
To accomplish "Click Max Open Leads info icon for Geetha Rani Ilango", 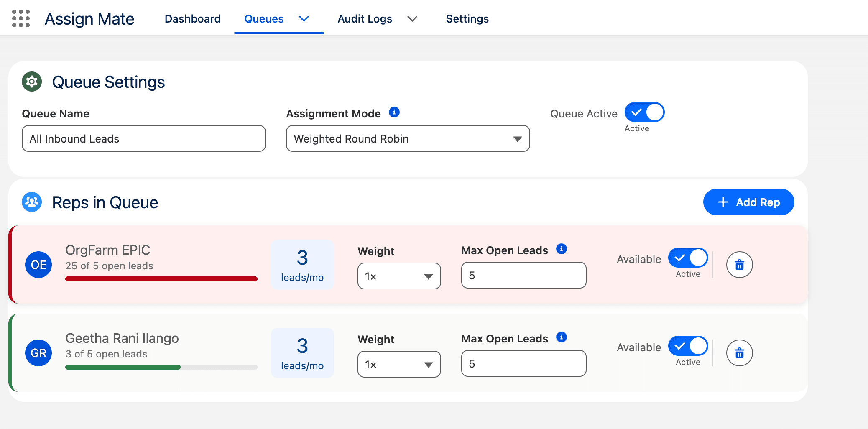I will (562, 337).
